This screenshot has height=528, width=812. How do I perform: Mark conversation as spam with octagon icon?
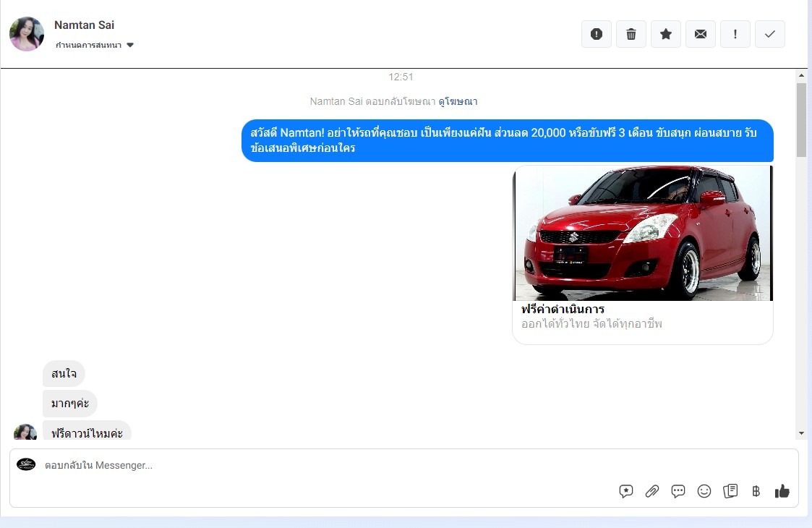coord(597,34)
